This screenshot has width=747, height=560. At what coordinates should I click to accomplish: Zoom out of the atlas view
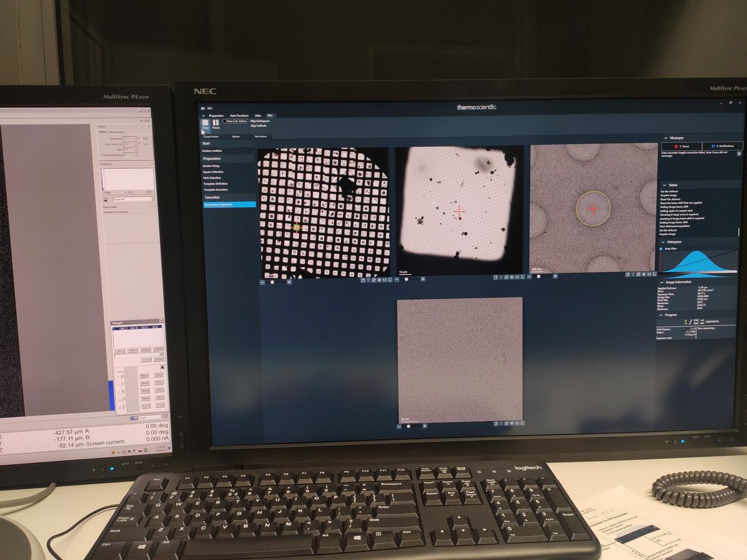point(262,282)
